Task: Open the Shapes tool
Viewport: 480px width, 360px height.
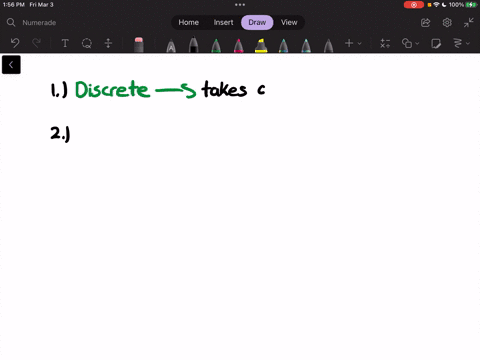Action: point(407,43)
